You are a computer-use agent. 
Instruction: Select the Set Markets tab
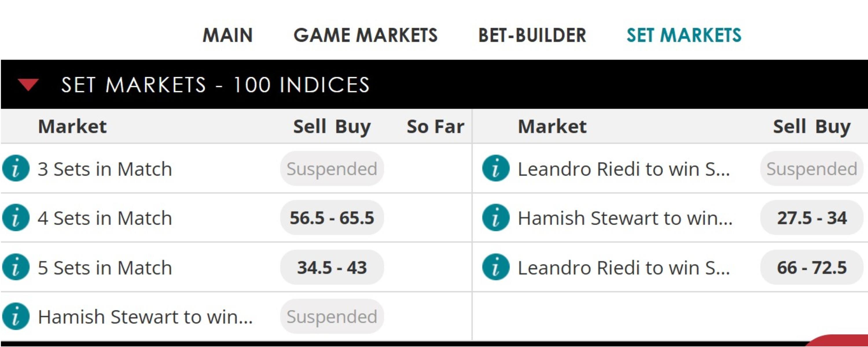click(684, 35)
